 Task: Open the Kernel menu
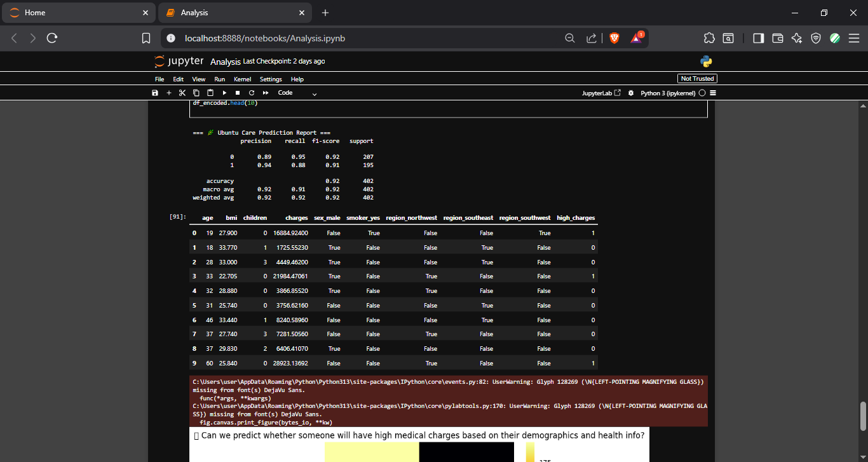(242, 79)
